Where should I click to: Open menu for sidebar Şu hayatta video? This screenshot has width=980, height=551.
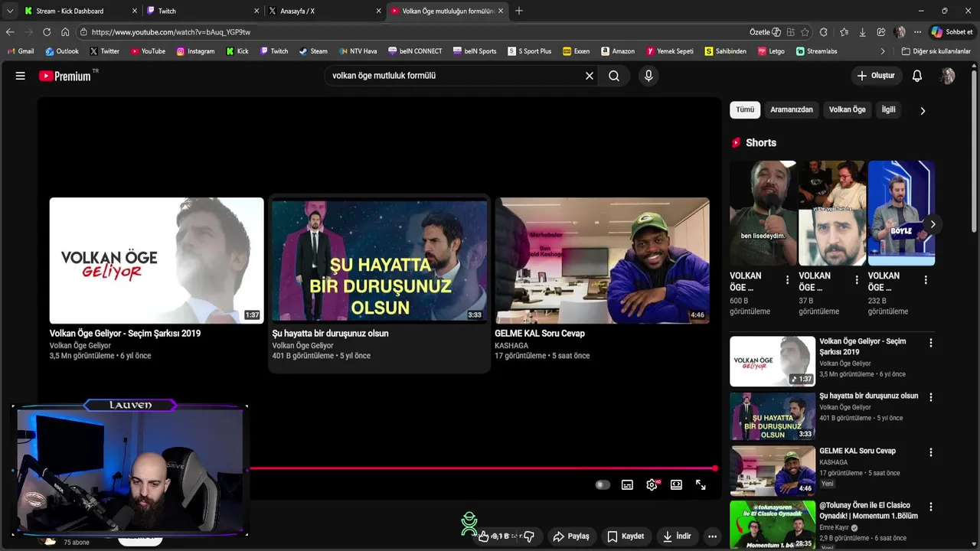(931, 397)
